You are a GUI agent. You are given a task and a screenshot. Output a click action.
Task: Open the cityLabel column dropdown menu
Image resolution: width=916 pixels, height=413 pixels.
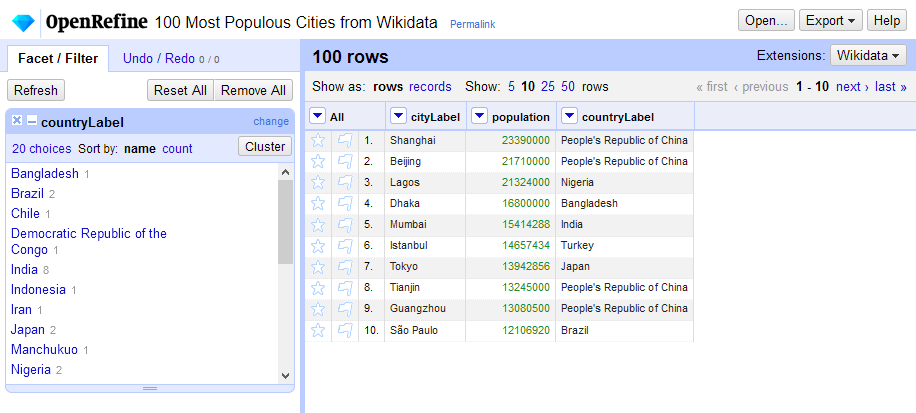(x=398, y=116)
